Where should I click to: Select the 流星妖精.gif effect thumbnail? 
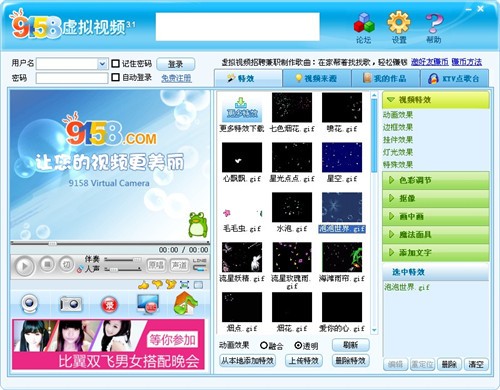tap(242, 257)
